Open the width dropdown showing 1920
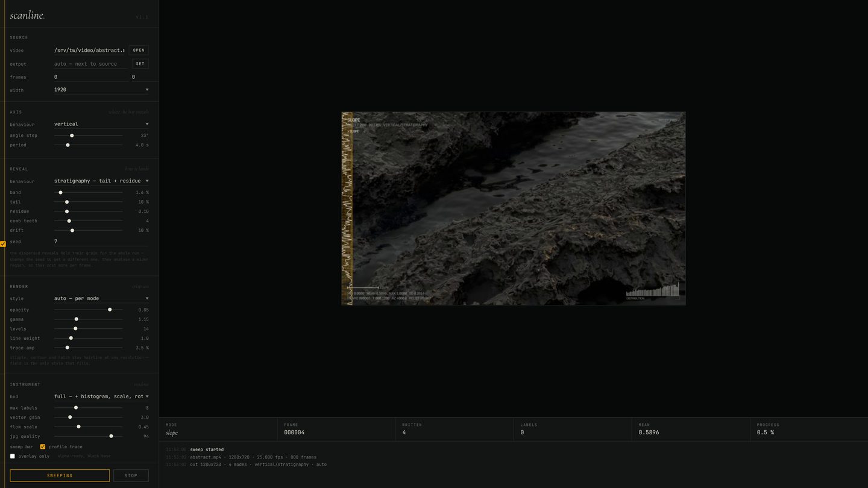 click(x=101, y=90)
